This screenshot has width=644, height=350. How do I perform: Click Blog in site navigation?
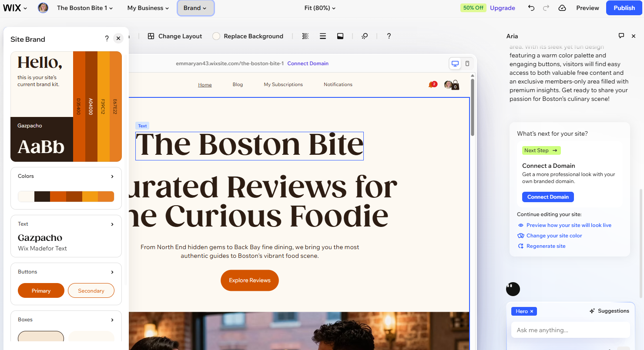click(238, 84)
